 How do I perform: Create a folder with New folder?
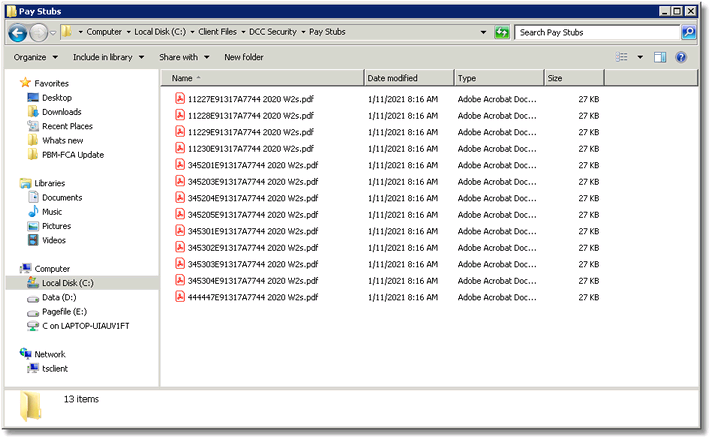(x=244, y=57)
